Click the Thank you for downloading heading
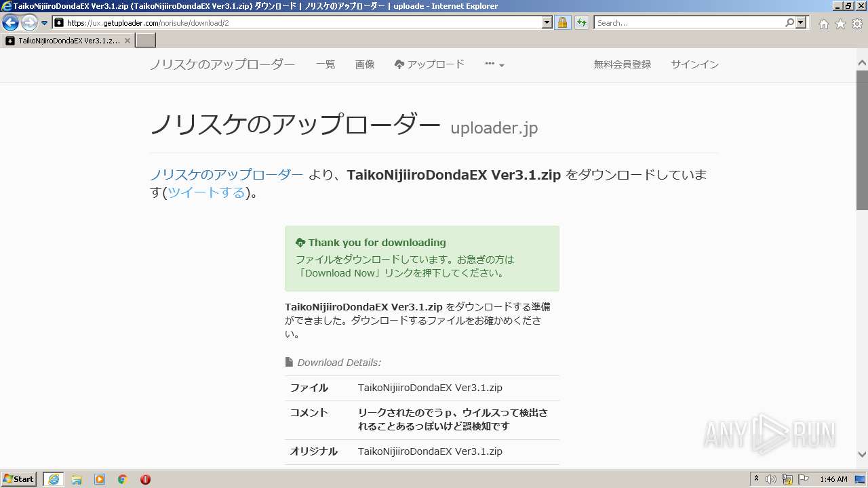868x488 pixels. pos(377,243)
